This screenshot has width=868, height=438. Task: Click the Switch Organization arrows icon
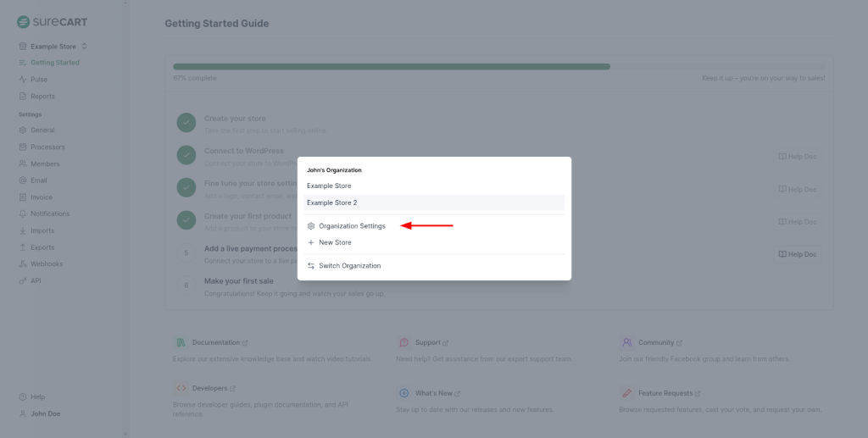point(311,266)
